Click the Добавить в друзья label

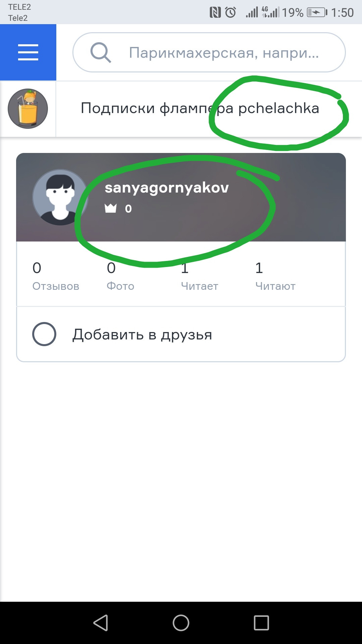(x=142, y=334)
